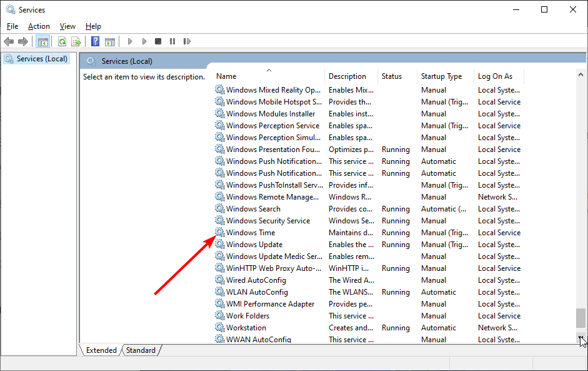Switch to the Standard tab
This screenshot has height=371, width=588.
tap(141, 350)
